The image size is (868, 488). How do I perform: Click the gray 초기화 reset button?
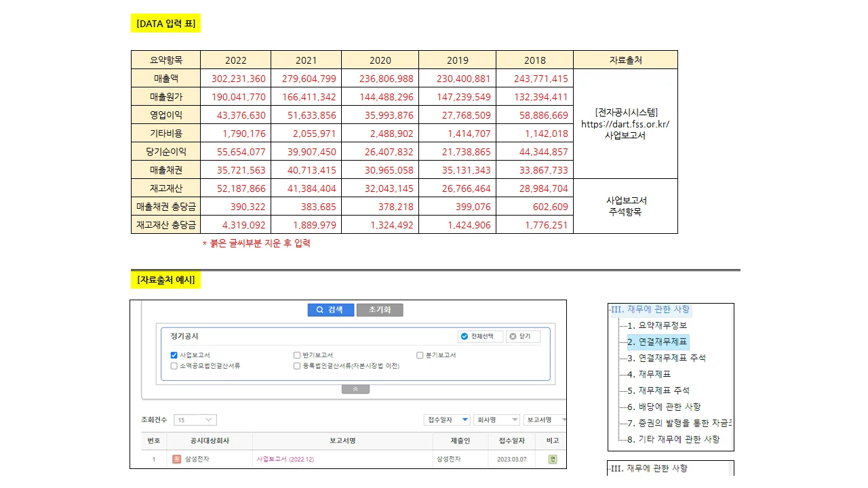tap(380, 310)
